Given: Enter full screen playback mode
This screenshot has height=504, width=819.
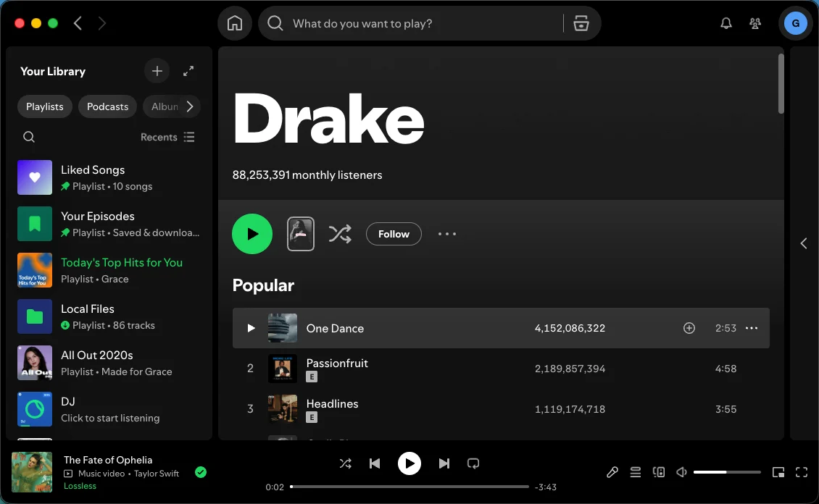Looking at the screenshot, I should point(802,471).
